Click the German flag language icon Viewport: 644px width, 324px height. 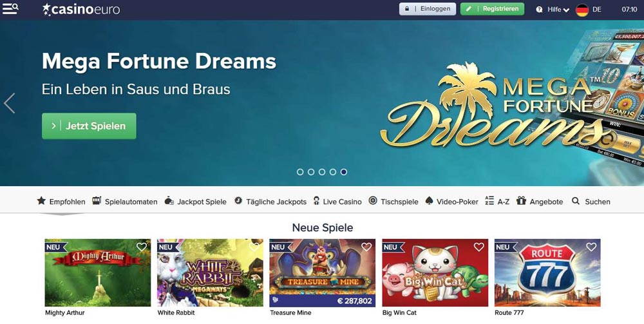[x=582, y=10]
